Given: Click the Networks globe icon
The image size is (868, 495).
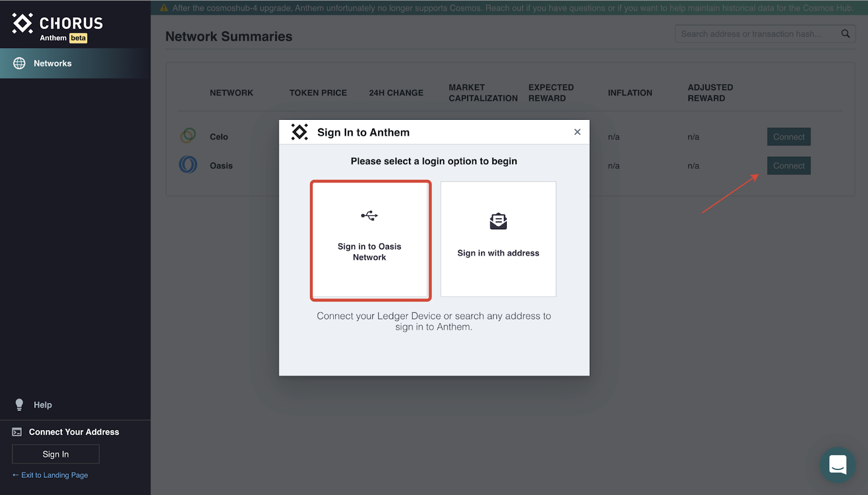Looking at the screenshot, I should point(20,63).
